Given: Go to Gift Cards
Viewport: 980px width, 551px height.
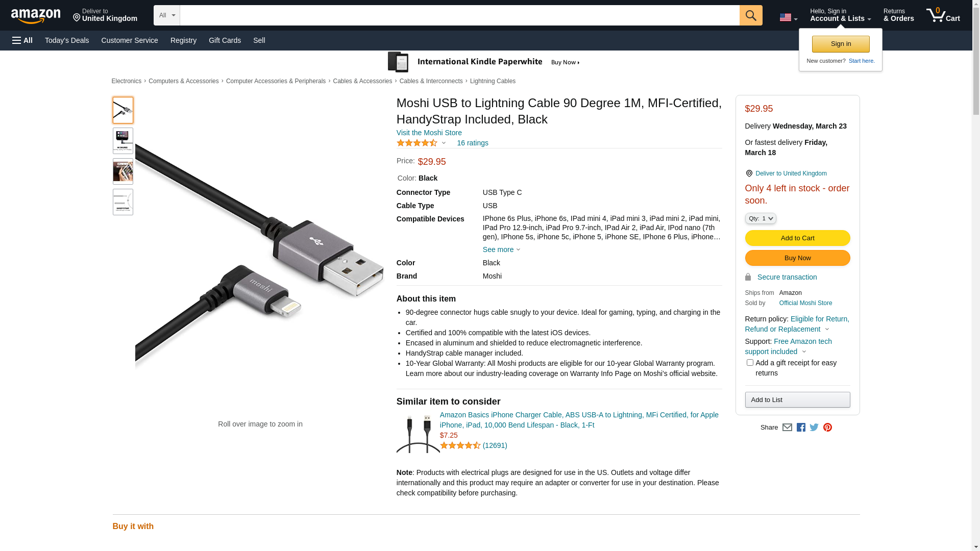Looking at the screenshot, I should point(225,40).
